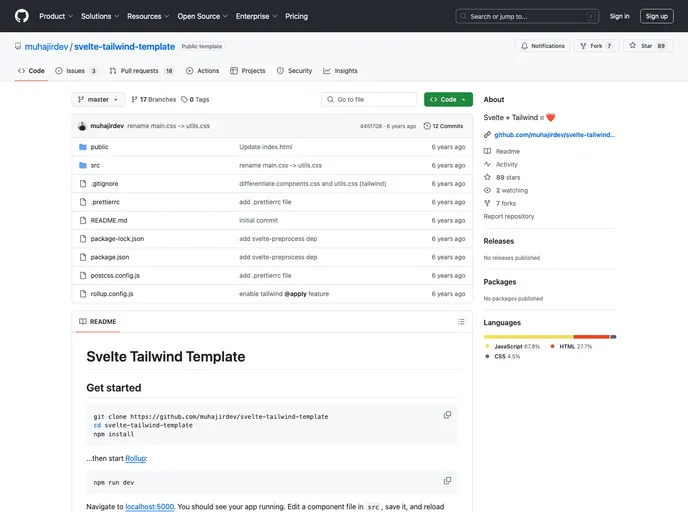
Task: Click the bell Notifications button
Action: (543, 46)
